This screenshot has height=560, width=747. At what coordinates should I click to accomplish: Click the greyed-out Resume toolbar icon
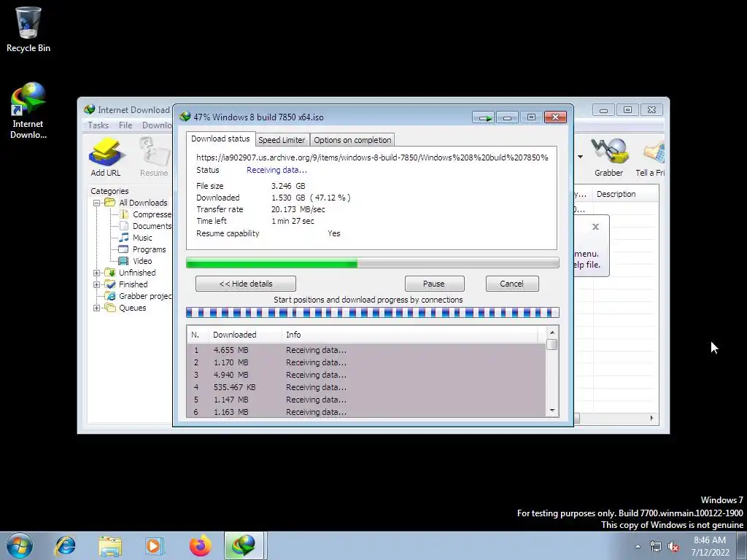(155, 157)
